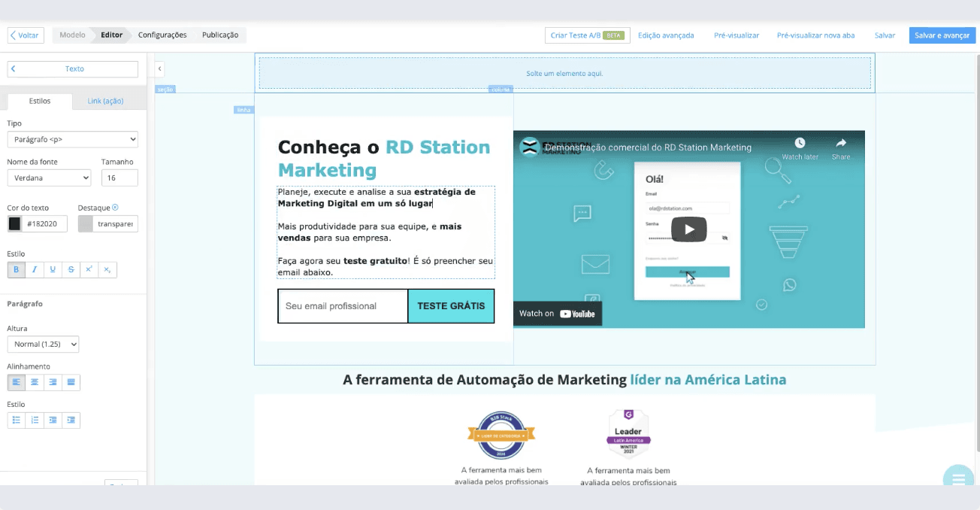Play the YouTube demo video
The image size is (980, 510).
689,229
